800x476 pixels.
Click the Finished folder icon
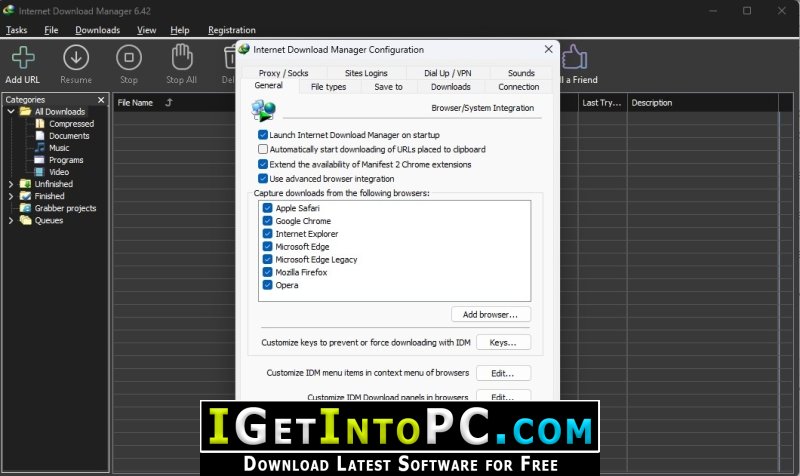(26, 196)
